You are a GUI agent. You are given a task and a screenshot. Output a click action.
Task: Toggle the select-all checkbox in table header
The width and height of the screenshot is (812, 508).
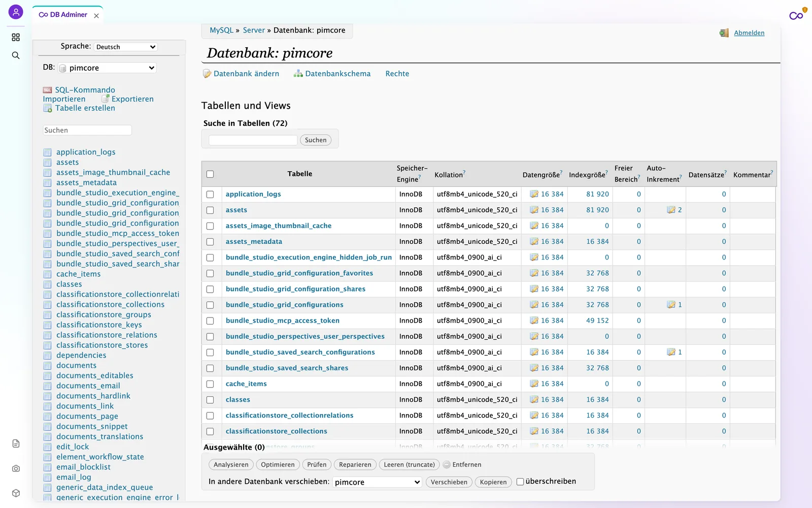[x=210, y=174]
